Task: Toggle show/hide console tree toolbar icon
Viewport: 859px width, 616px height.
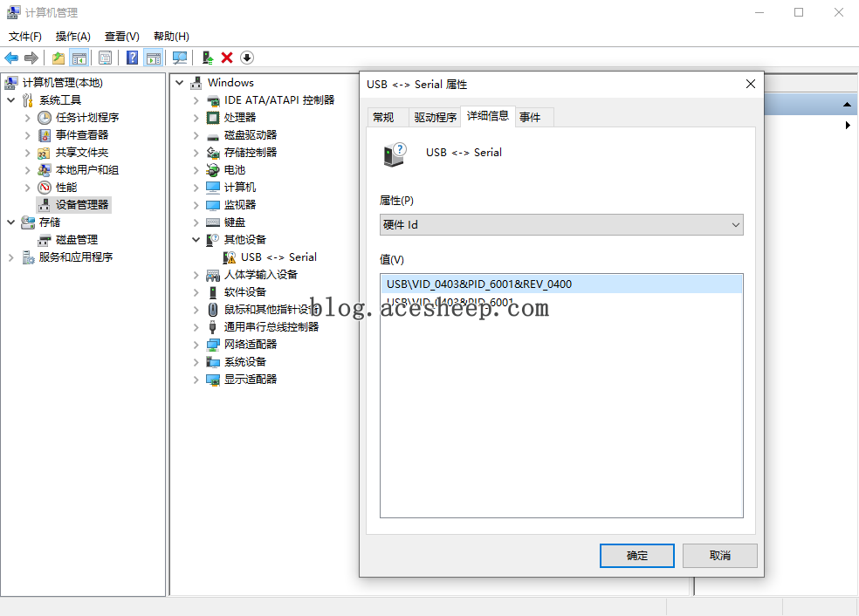Action: tap(79, 58)
